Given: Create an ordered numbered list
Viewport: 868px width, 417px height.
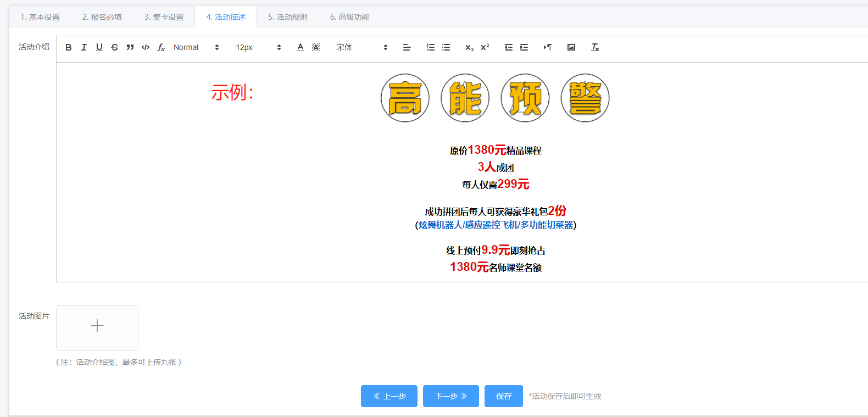Looking at the screenshot, I should [x=431, y=47].
